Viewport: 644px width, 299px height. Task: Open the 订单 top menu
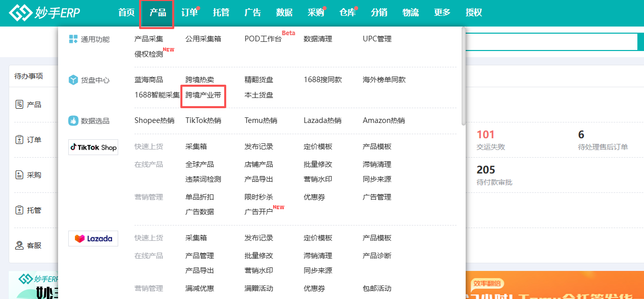[x=190, y=13]
